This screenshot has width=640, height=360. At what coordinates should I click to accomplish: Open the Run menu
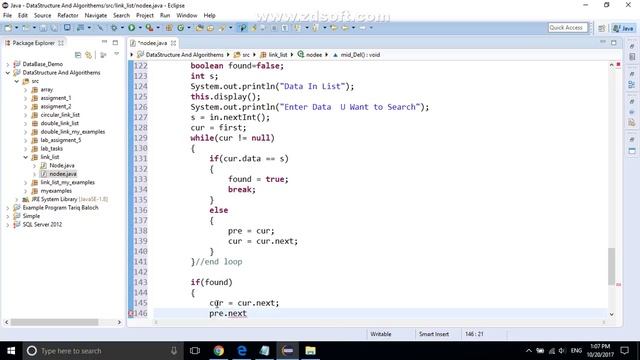click(x=165, y=16)
